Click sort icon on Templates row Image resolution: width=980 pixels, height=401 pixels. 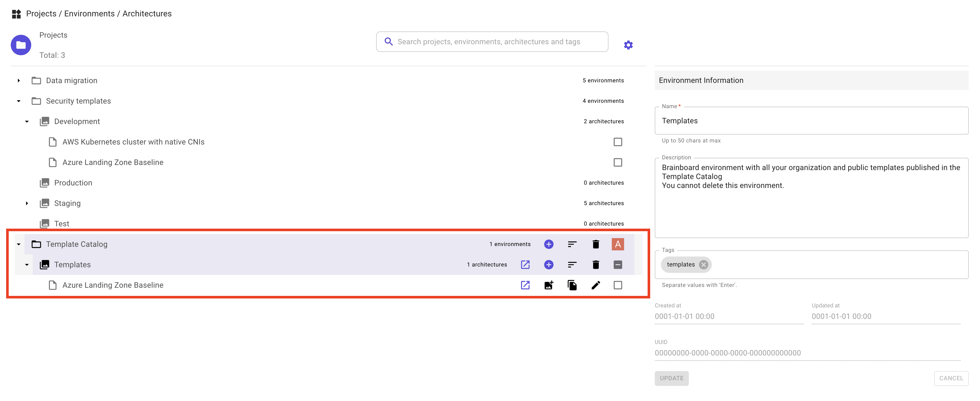(x=572, y=264)
